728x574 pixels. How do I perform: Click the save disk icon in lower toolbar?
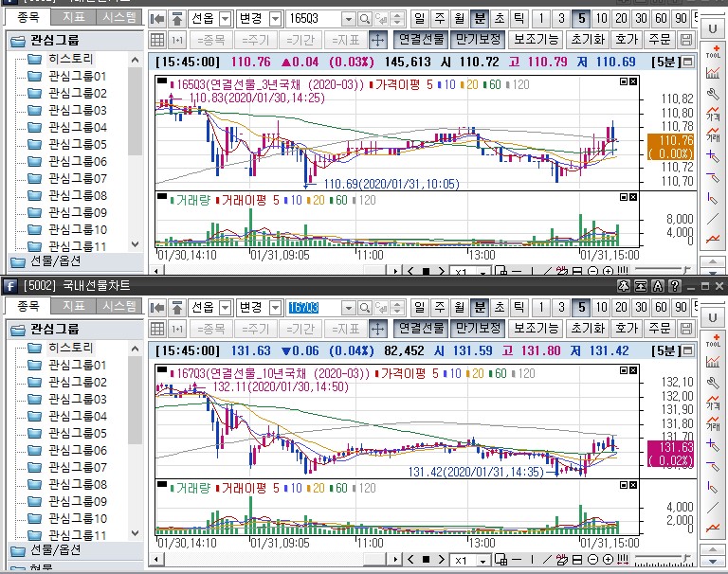[x=687, y=329]
